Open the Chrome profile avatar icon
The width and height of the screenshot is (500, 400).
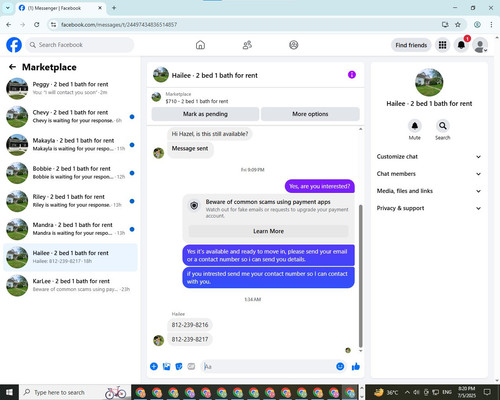477,25
